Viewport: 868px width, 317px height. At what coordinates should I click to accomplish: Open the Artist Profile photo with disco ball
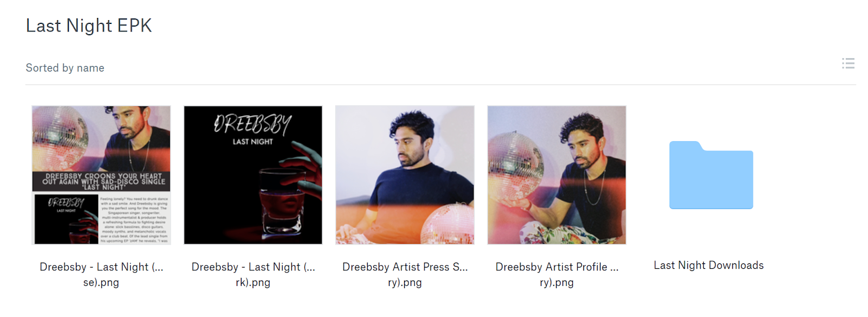(x=557, y=175)
